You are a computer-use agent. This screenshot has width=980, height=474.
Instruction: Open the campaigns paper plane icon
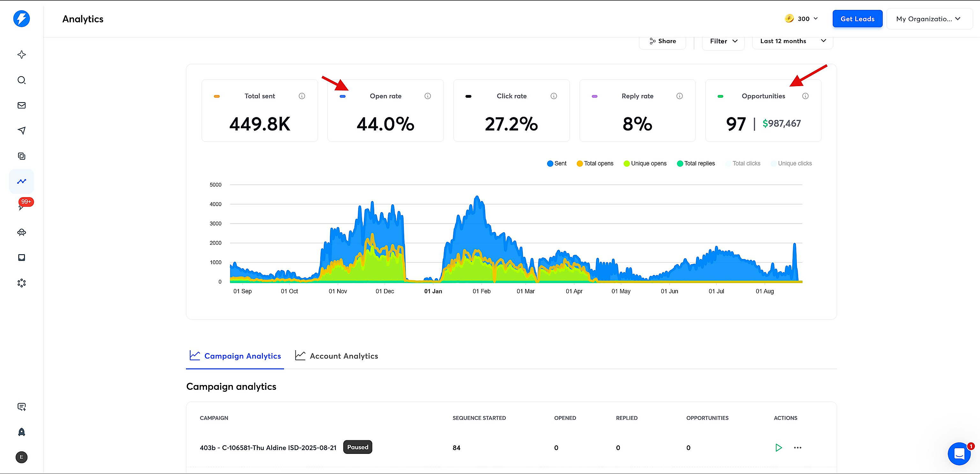pos(22,130)
